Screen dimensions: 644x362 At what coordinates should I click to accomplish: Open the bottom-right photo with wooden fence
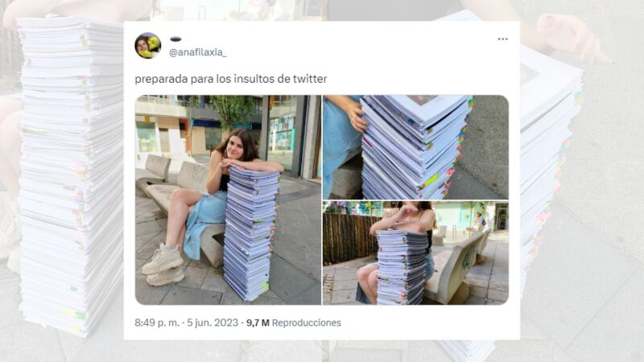click(415, 253)
